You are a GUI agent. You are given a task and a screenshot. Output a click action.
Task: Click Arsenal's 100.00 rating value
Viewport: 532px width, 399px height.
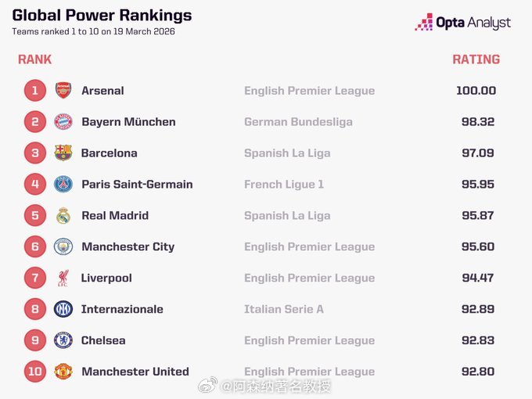[476, 91]
